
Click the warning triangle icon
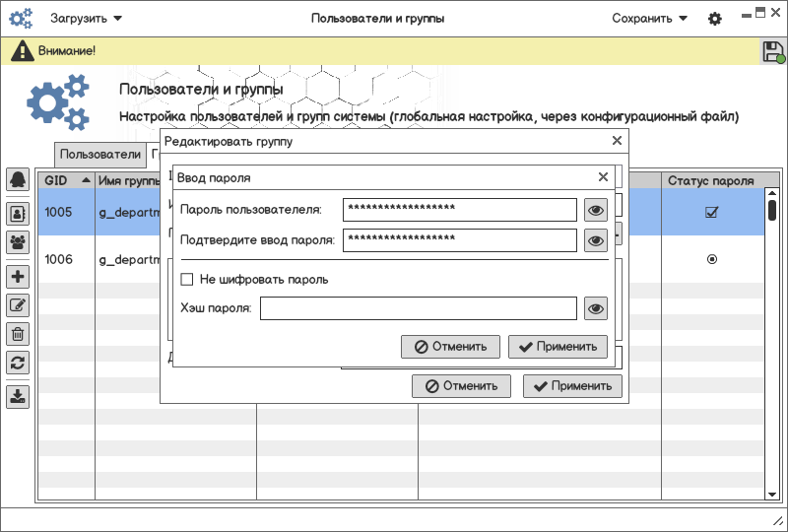(x=22, y=51)
